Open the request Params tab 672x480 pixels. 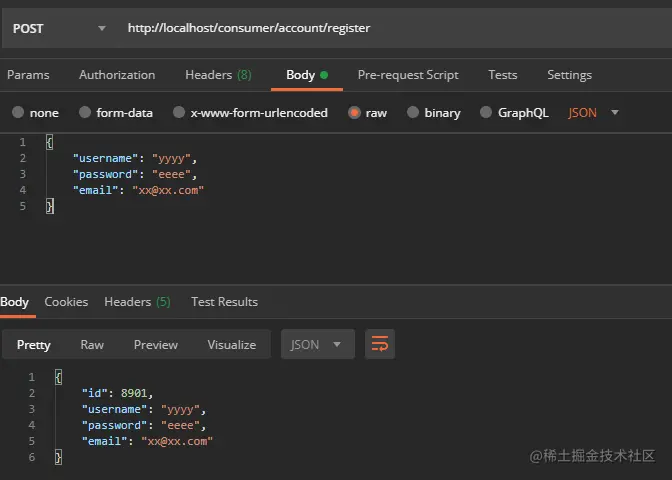(28, 75)
